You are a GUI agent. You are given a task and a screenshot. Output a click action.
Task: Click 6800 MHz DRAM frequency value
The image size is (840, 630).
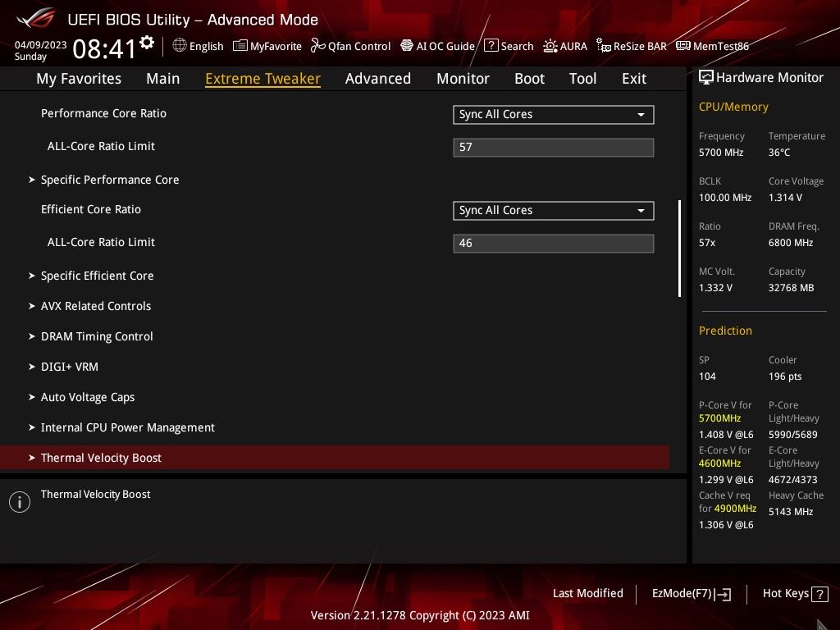point(791,243)
